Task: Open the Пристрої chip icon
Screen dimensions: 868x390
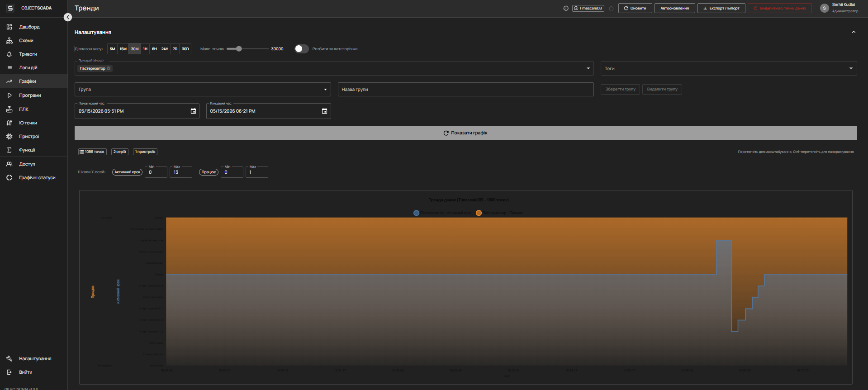Action: click(9, 137)
